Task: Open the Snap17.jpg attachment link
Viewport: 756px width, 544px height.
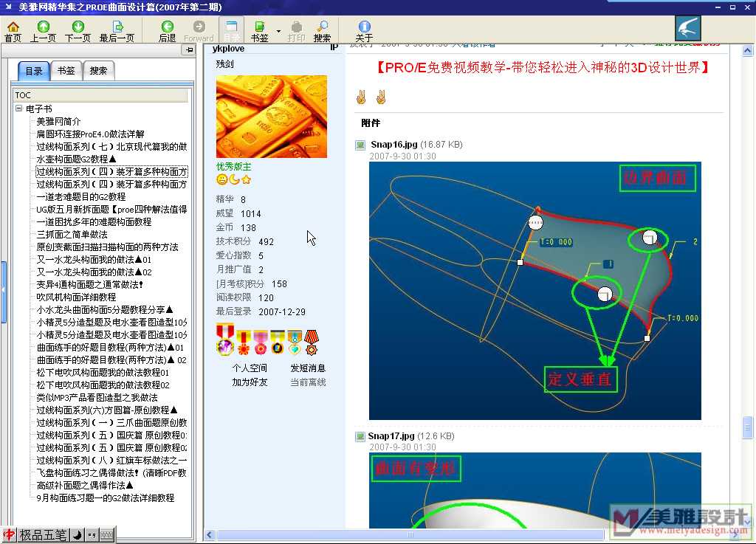Action: coord(391,436)
